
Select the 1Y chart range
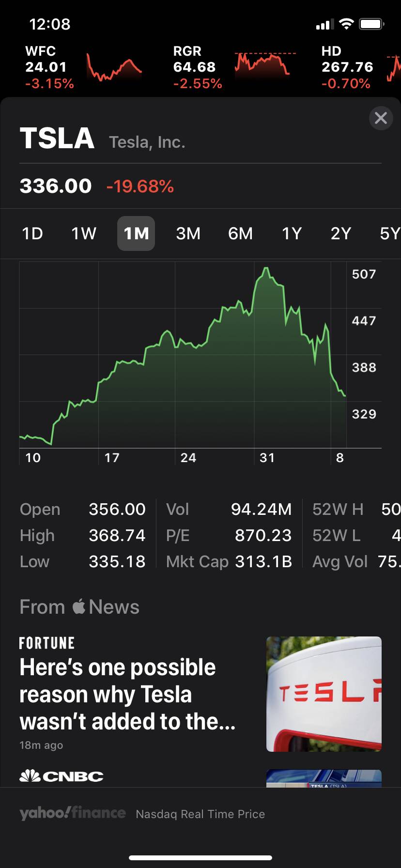[292, 233]
